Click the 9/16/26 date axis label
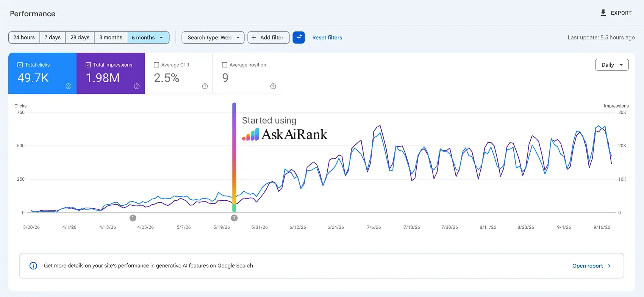644x297 pixels. tap(602, 227)
